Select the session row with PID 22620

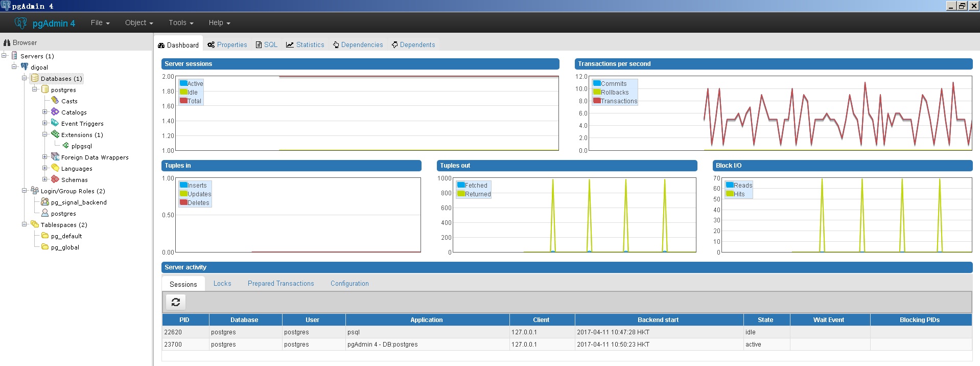(x=567, y=332)
